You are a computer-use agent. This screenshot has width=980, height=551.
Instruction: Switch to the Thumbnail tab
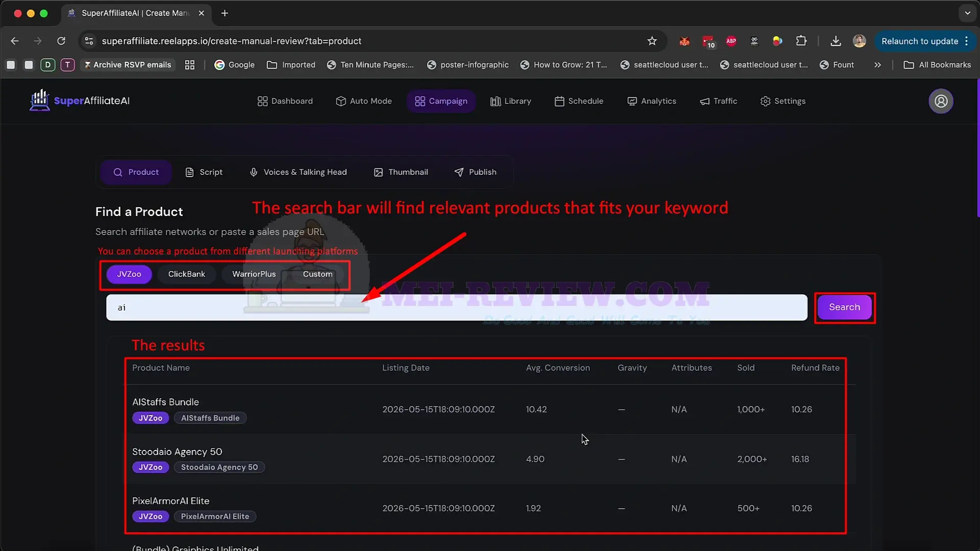[x=401, y=172]
